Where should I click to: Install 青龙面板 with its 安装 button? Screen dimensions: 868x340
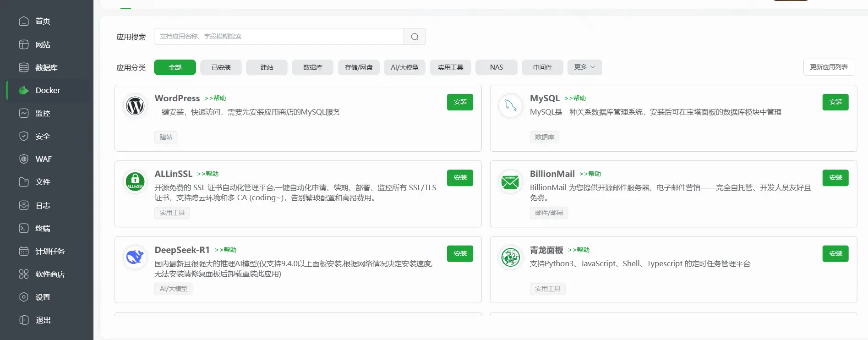click(835, 254)
